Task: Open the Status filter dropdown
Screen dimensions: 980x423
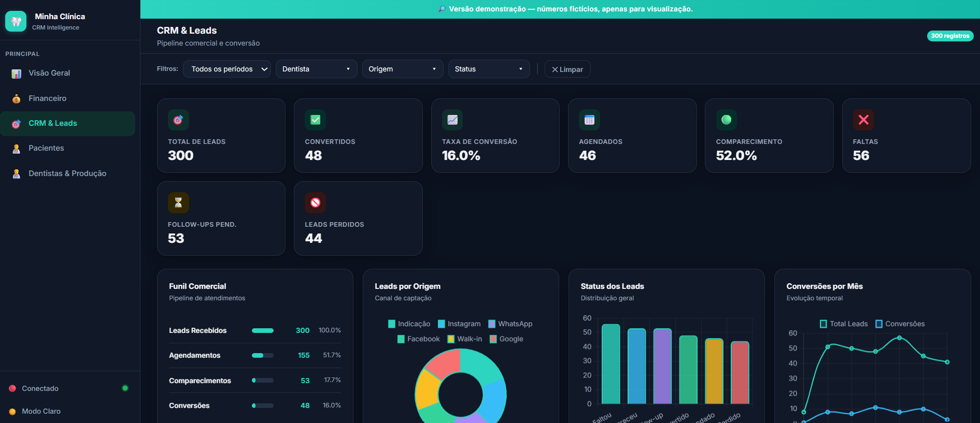Action: [x=489, y=69]
